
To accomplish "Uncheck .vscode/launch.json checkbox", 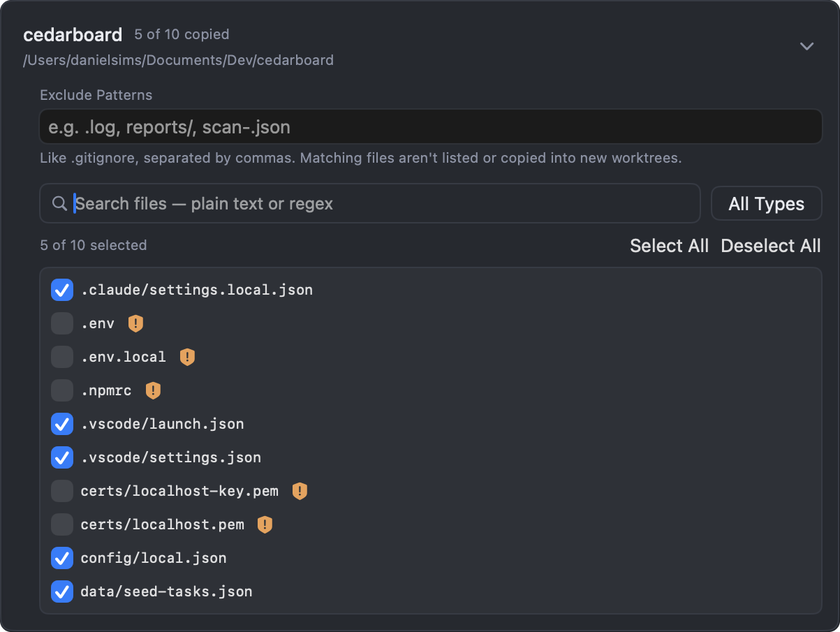I will tap(62, 424).
